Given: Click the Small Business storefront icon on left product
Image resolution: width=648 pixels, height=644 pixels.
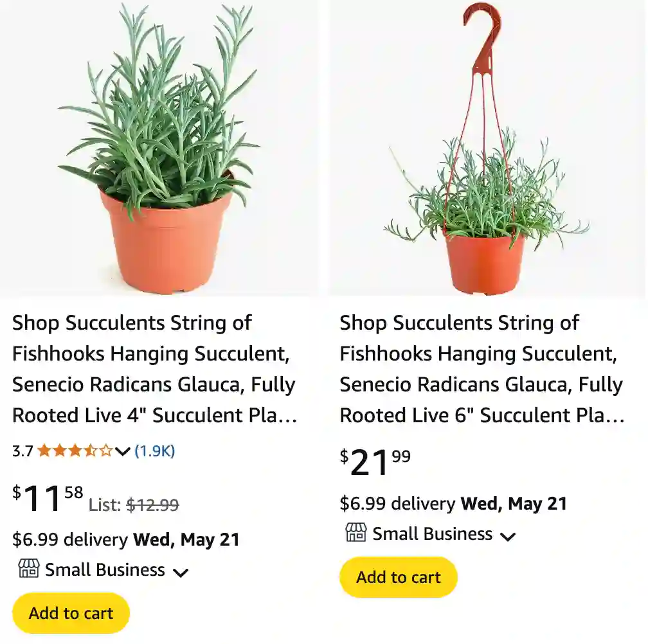Looking at the screenshot, I should coord(27,569).
